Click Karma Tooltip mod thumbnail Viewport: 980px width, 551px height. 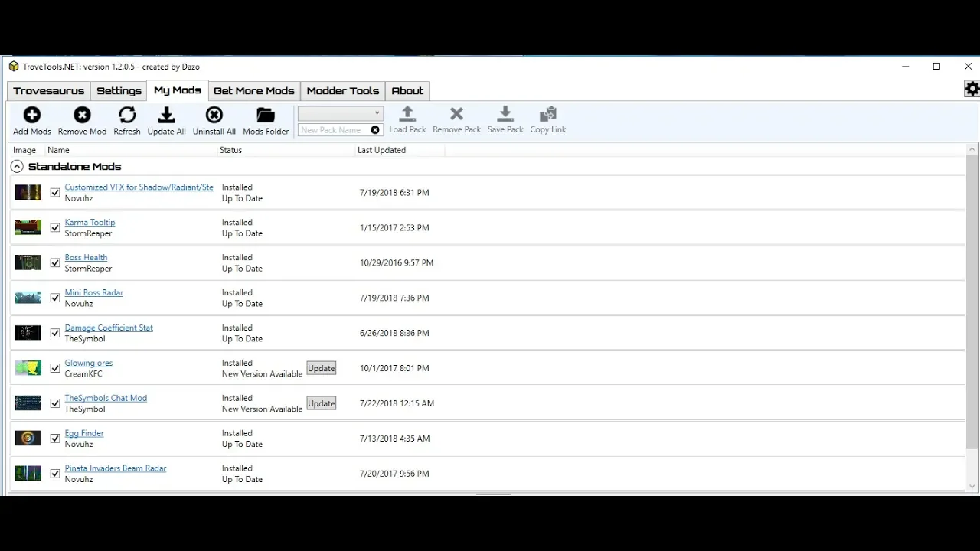click(28, 227)
